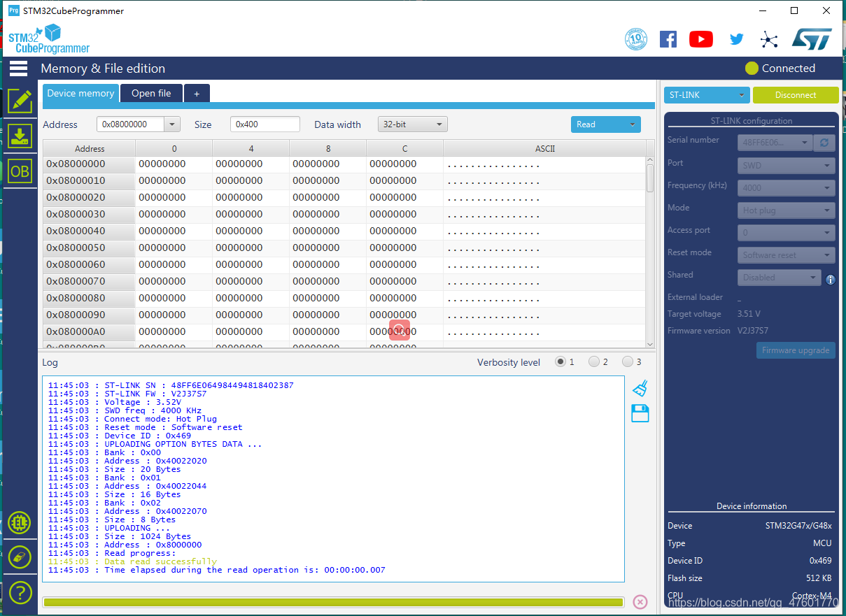This screenshot has height=616, width=846.
Task: Click column C header
Action: pos(404,148)
